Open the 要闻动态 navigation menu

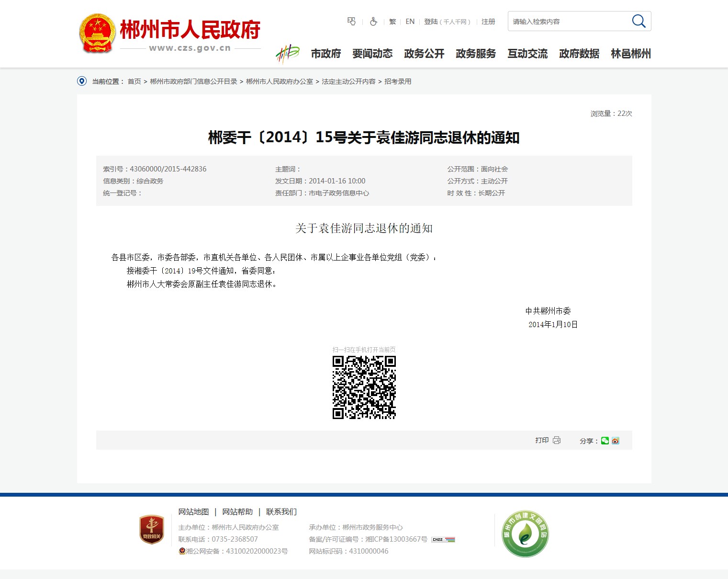(x=372, y=54)
